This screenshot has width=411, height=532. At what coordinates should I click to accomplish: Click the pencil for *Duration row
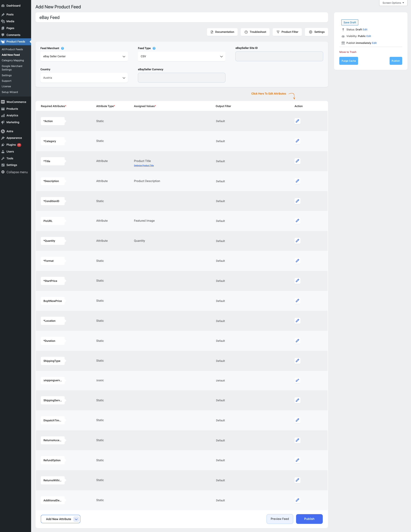coord(297,340)
